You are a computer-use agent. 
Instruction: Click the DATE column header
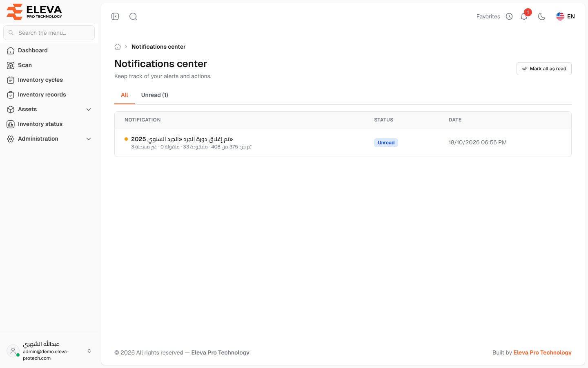pos(455,120)
